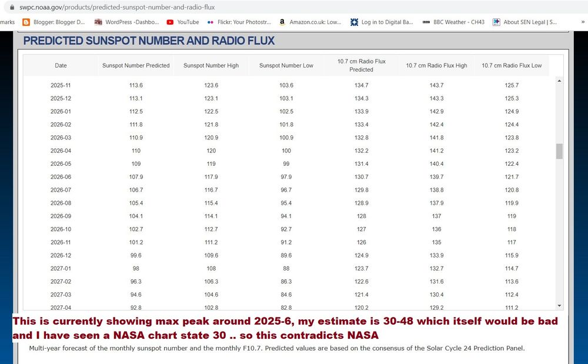Click sunspot high value 116.7
This screenshot has height=364, width=588.
click(x=211, y=190)
